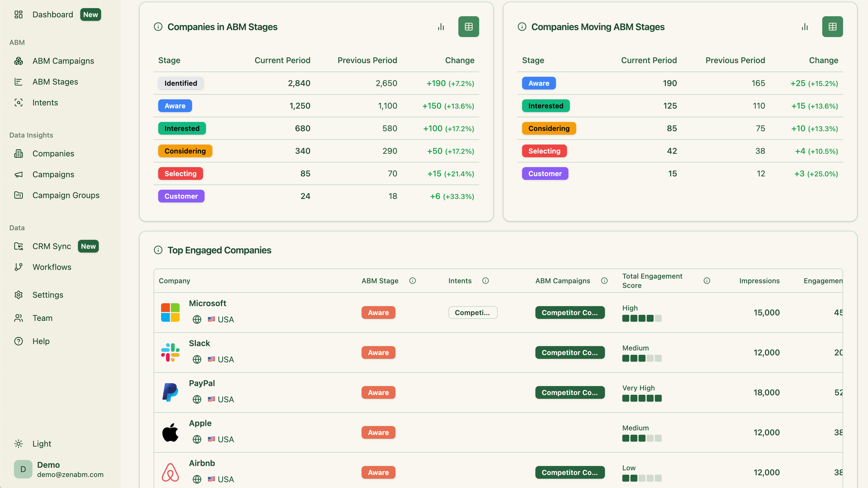Click the 2,840 current period value
Image resolution: width=868 pixels, height=488 pixels.
coord(299,83)
